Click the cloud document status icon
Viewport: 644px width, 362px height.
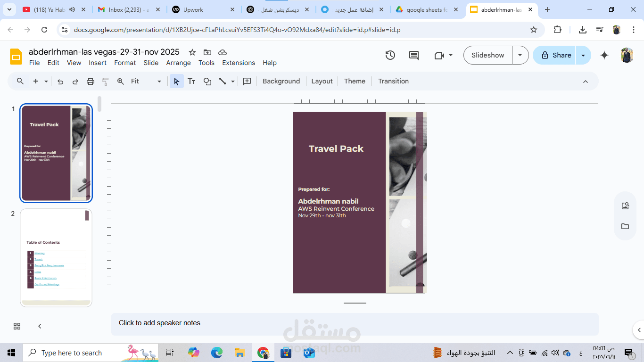pyautogui.click(x=223, y=52)
